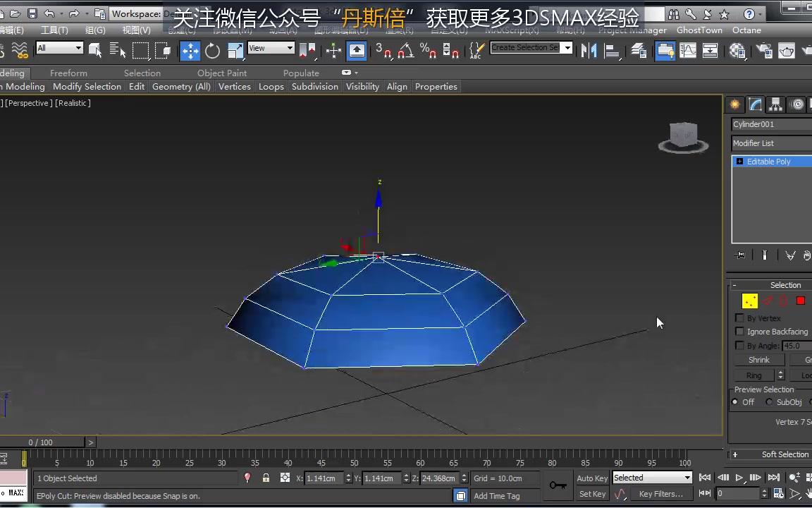The image size is (812, 508).
Task: Select the Off radio under Preview Selection
Action: (735, 402)
